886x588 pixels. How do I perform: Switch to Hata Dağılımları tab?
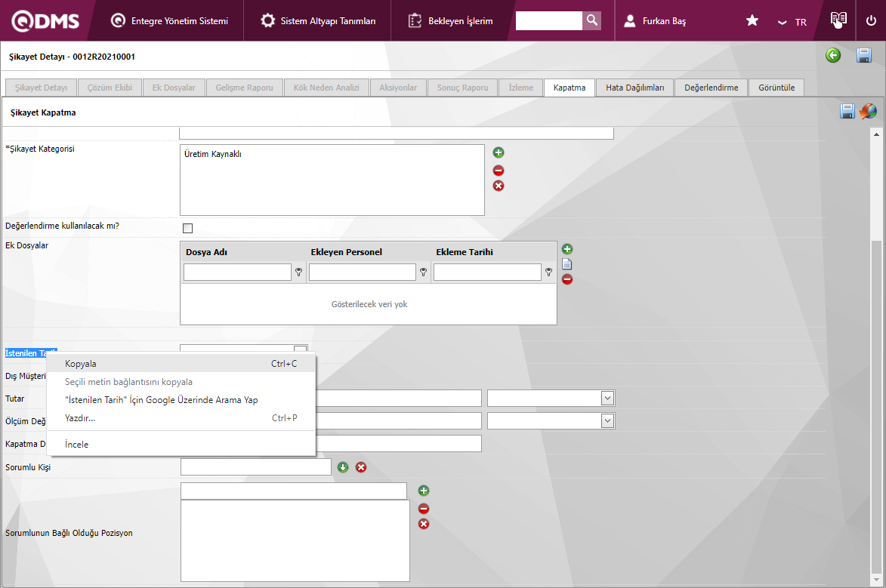point(634,88)
